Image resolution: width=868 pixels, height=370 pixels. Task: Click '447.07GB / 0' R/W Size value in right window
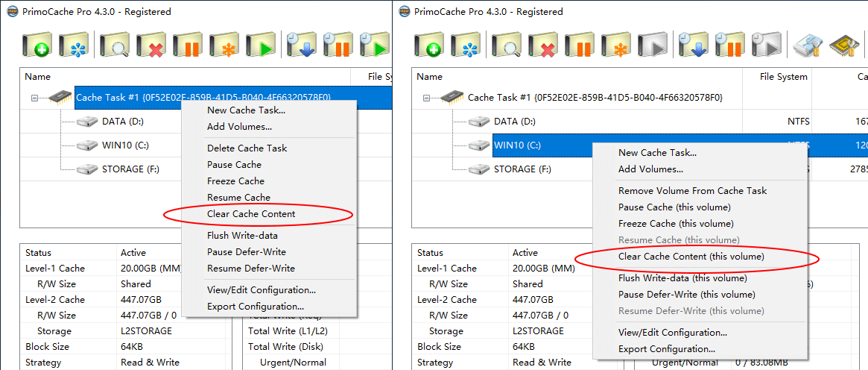[540, 315]
